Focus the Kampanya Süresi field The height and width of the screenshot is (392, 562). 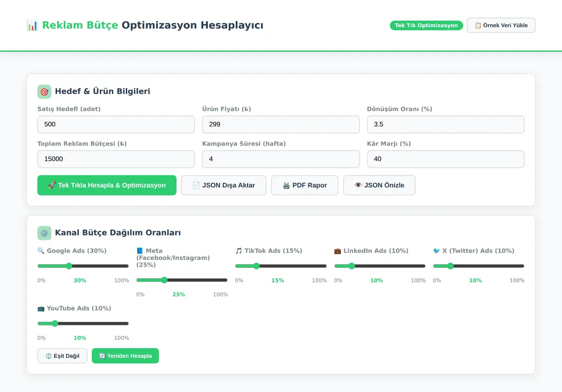[281, 159]
